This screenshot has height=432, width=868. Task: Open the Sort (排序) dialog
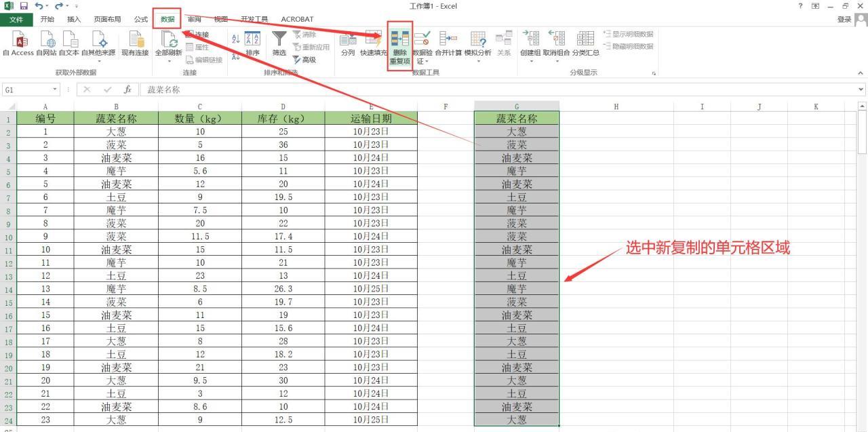click(x=252, y=45)
